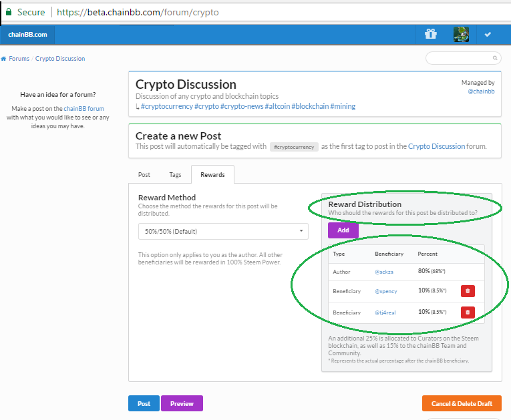The image size is (511, 420).
Task: Click the Beneficiary column header
Action: pyautogui.click(x=389, y=254)
